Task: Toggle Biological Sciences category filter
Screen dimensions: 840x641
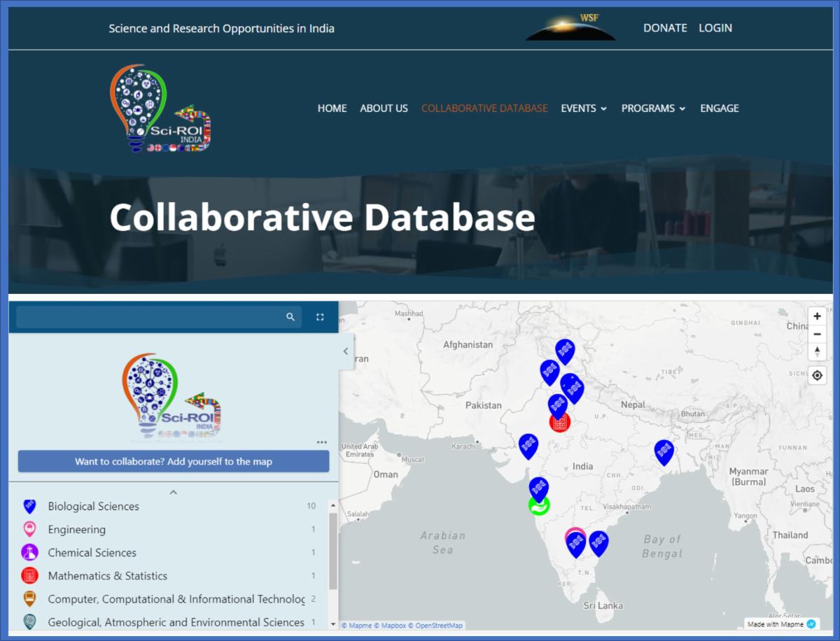Action: coord(94,506)
